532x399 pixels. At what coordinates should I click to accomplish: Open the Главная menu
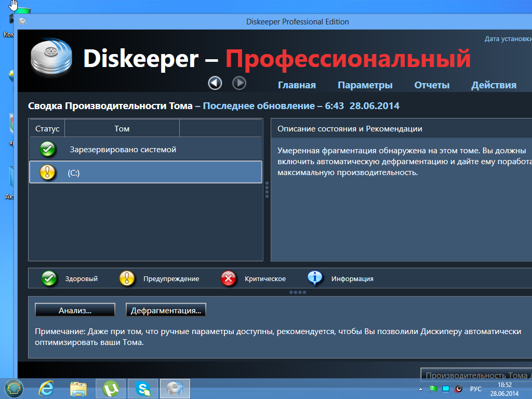[x=297, y=85]
